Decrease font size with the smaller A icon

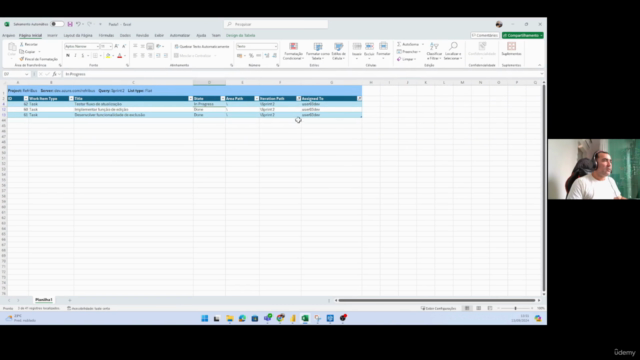[124, 47]
